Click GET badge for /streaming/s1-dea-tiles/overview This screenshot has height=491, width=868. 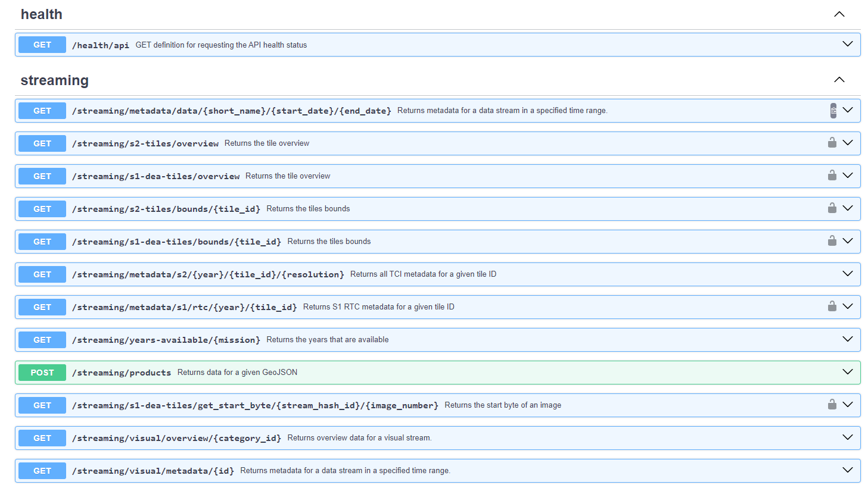pyautogui.click(x=42, y=176)
